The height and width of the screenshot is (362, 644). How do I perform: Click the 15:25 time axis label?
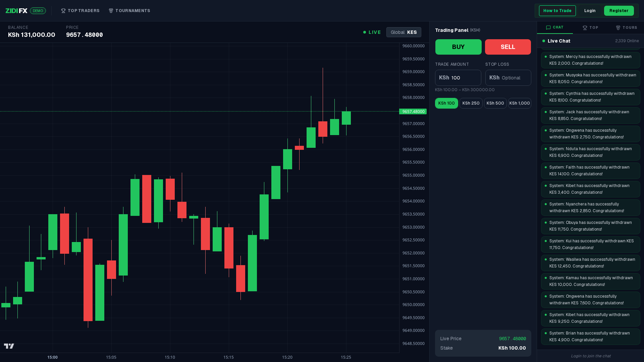[x=346, y=357]
